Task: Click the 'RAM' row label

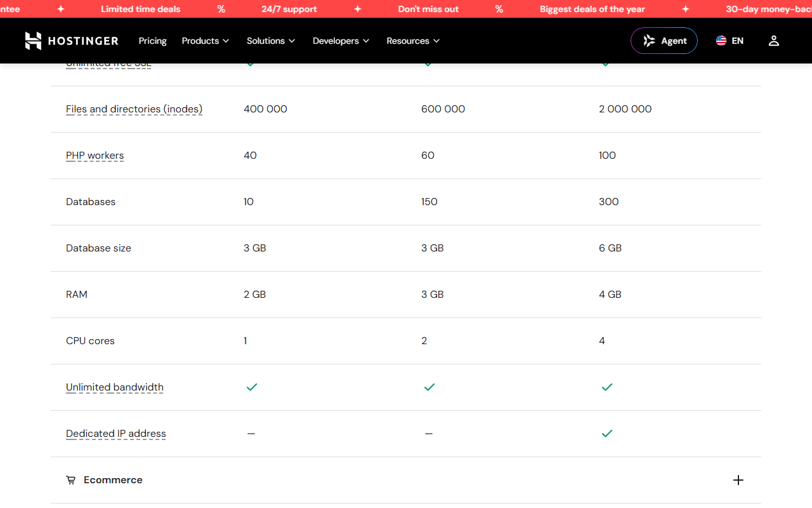Action: pos(77,295)
